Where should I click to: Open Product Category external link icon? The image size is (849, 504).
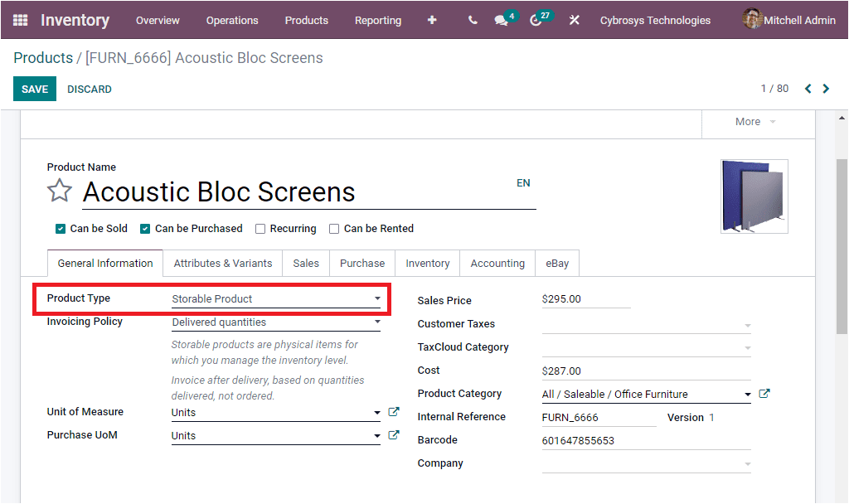pos(764,394)
